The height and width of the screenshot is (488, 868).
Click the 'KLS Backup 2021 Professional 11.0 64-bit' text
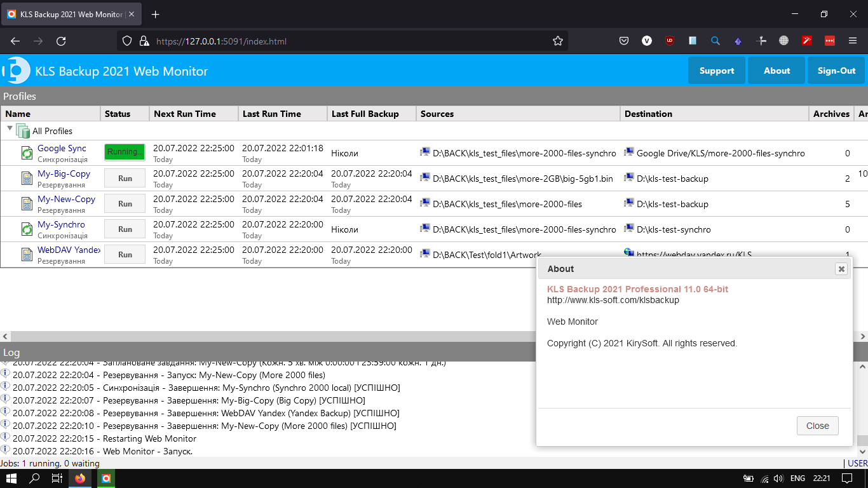637,289
